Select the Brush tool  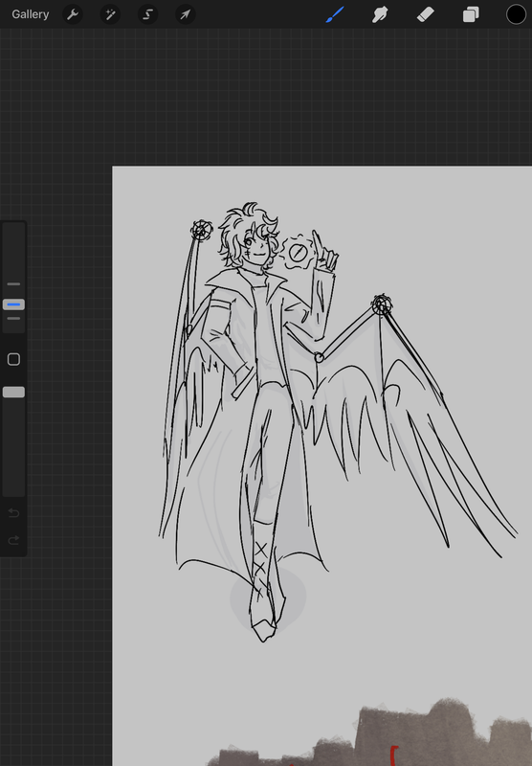tap(335, 14)
